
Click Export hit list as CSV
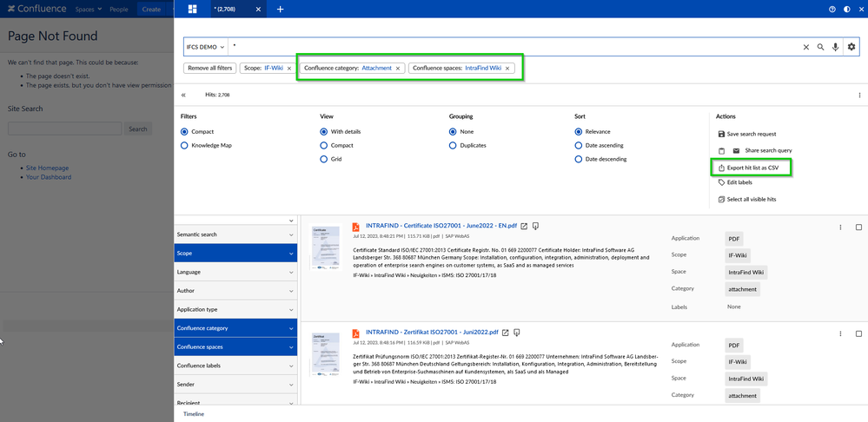752,167
